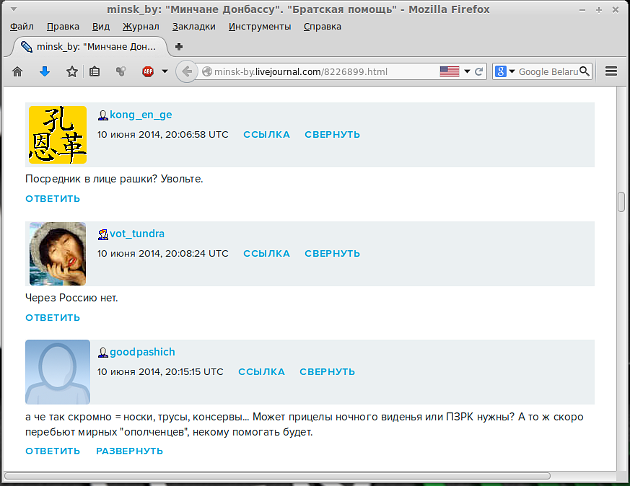Open a new tab with the plus button
This screenshot has width=630, height=486.
[x=179, y=47]
